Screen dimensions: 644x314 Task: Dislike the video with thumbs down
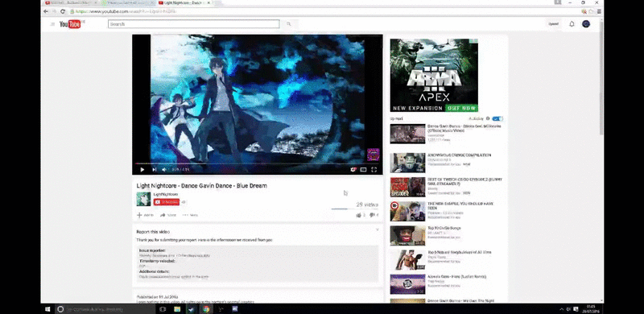tap(372, 215)
